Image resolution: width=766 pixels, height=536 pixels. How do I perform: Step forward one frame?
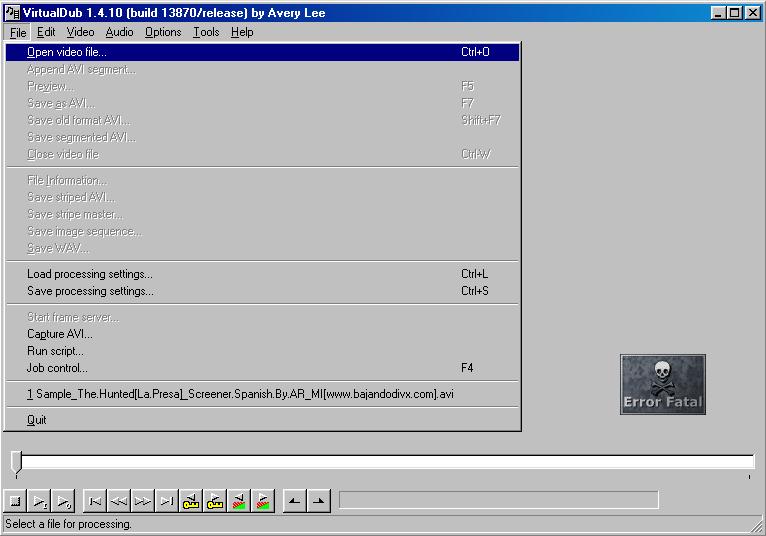pyautogui.click(x=143, y=501)
